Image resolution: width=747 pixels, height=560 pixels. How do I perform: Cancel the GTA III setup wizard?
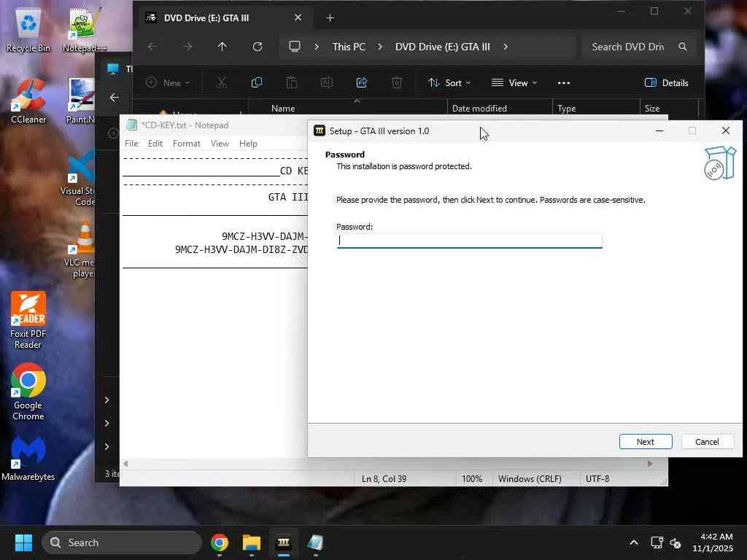(707, 442)
